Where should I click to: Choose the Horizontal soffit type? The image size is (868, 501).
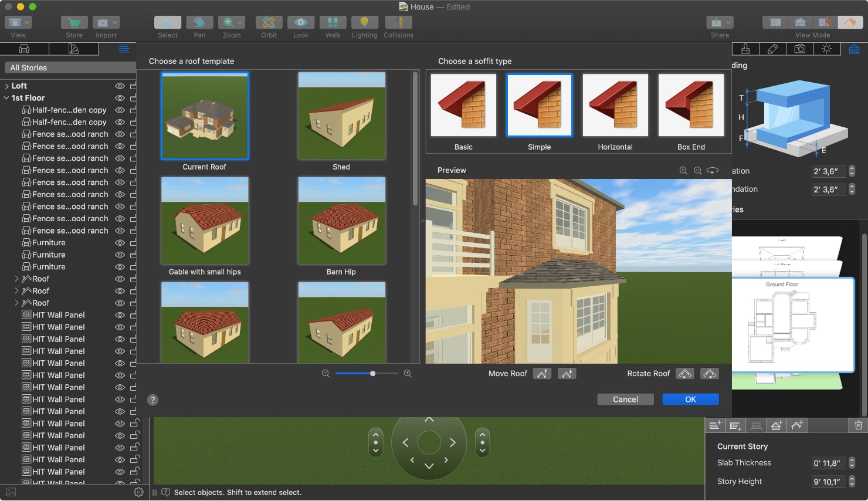click(x=615, y=106)
